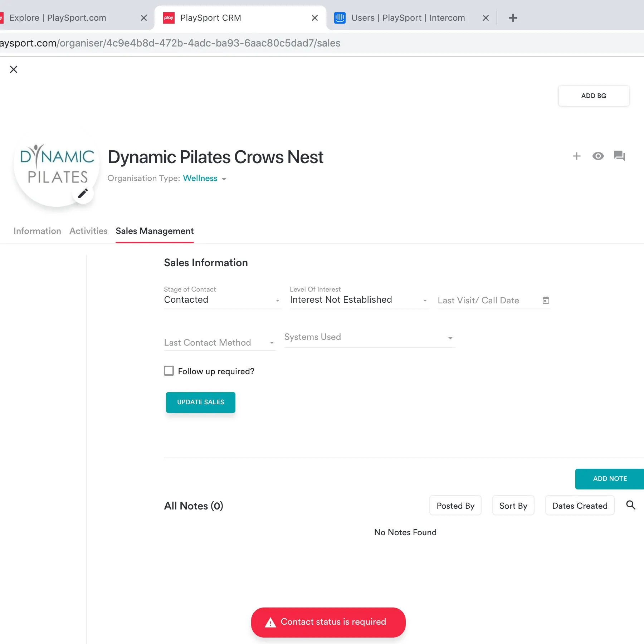
Task: Close the PlaySport CRM tab
Action: pos(315,18)
